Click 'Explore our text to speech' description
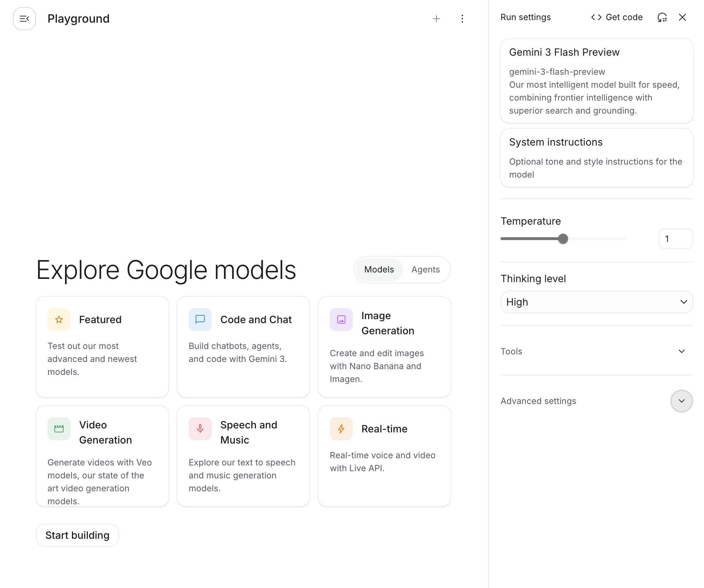This screenshot has height=588, width=704. (242, 476)
